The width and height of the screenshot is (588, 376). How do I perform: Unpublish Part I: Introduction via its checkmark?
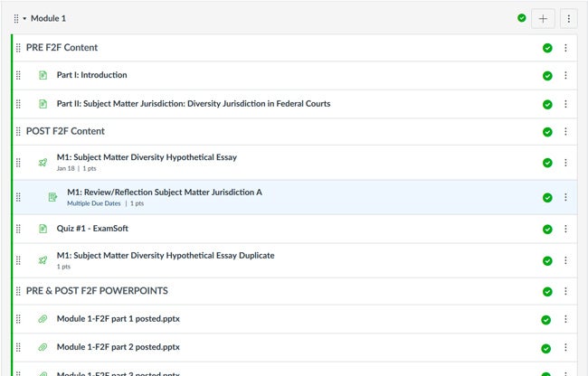pos(547,76)
